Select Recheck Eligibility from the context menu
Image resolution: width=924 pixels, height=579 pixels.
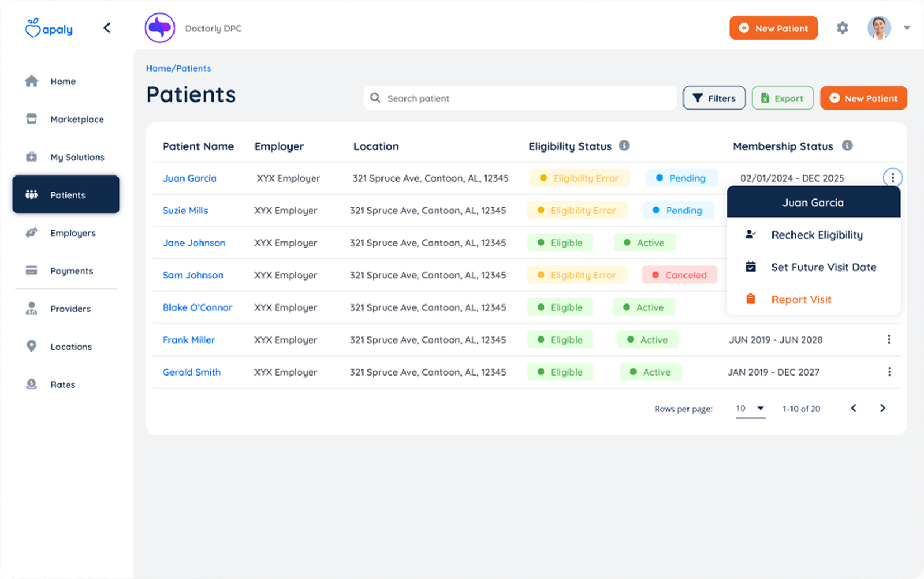tap(817, 235)
